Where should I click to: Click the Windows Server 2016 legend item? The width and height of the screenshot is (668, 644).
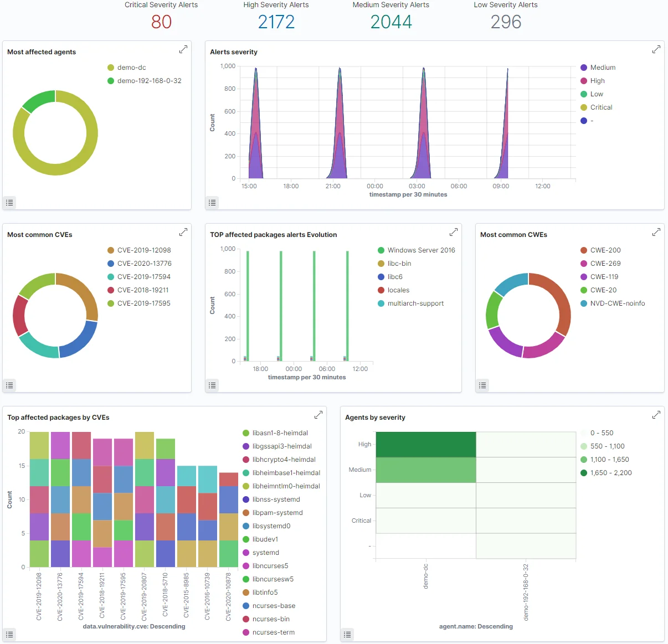pyautogui.click(x=421, y=250)
